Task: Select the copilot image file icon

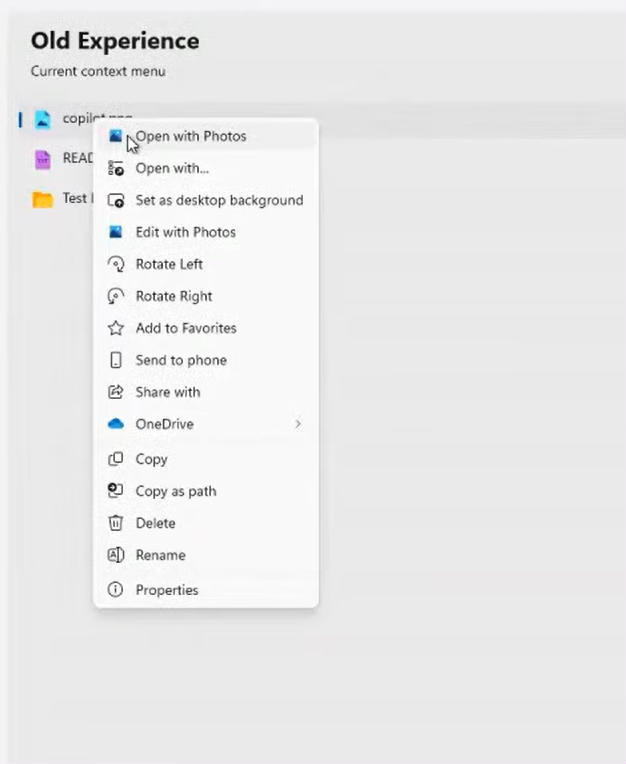Action: [42, 119]
